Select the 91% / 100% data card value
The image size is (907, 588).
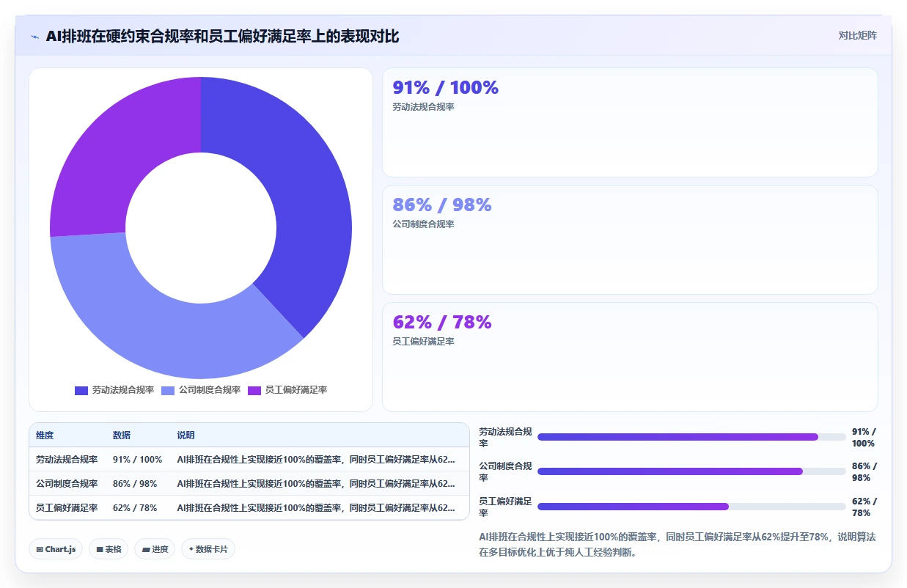(445, 87)
